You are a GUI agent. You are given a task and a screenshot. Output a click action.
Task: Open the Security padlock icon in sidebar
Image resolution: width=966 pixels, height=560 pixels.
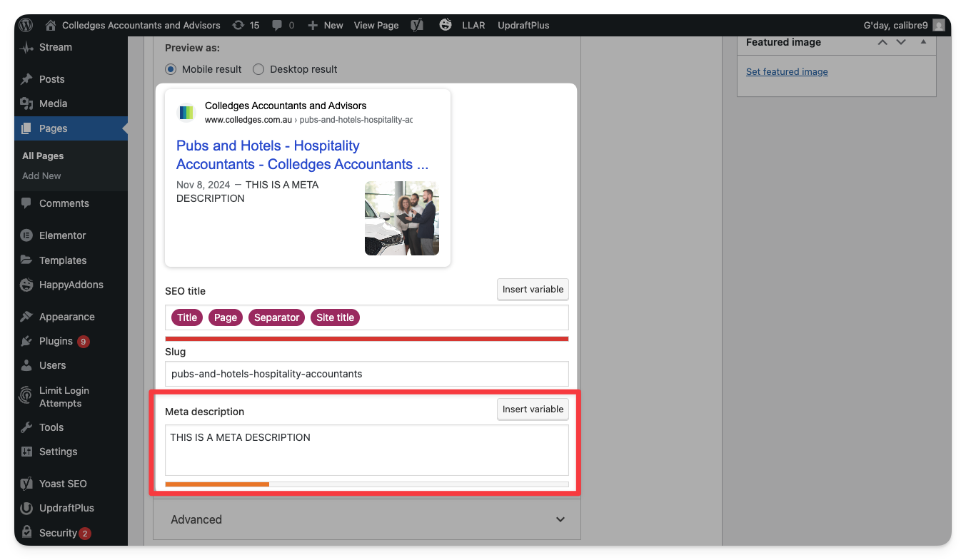click(27, 533)
